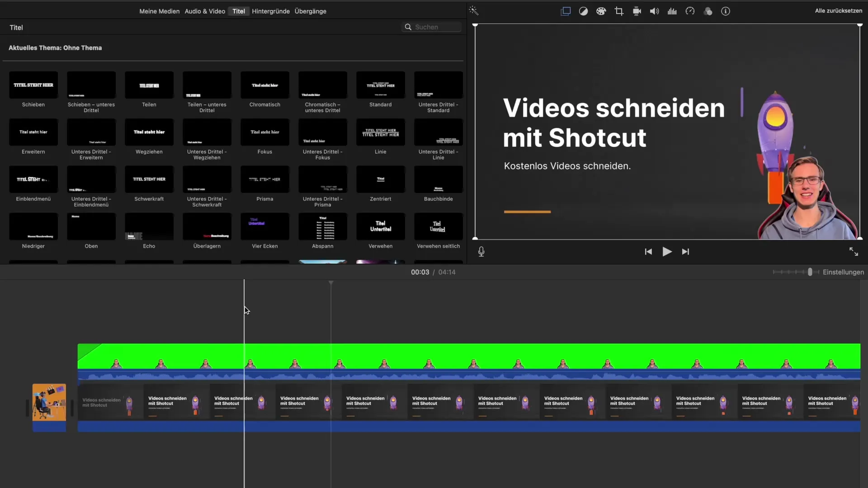This screenshot has width=868, height=488.
Task: Select the first orange desk clip in timeline
Action: coord(49,408)
